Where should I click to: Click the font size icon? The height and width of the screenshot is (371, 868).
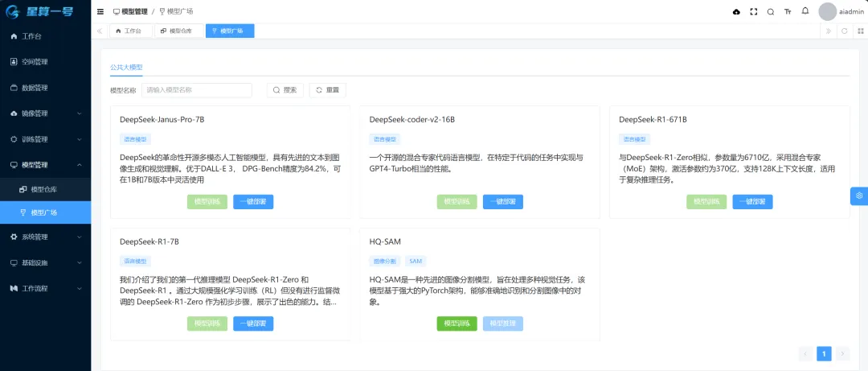tap(788, 12)
